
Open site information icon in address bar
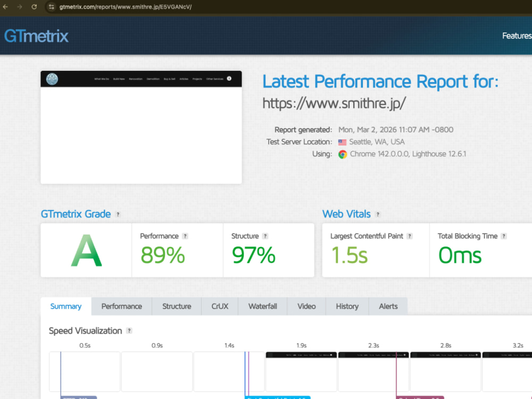pos(51,7)
